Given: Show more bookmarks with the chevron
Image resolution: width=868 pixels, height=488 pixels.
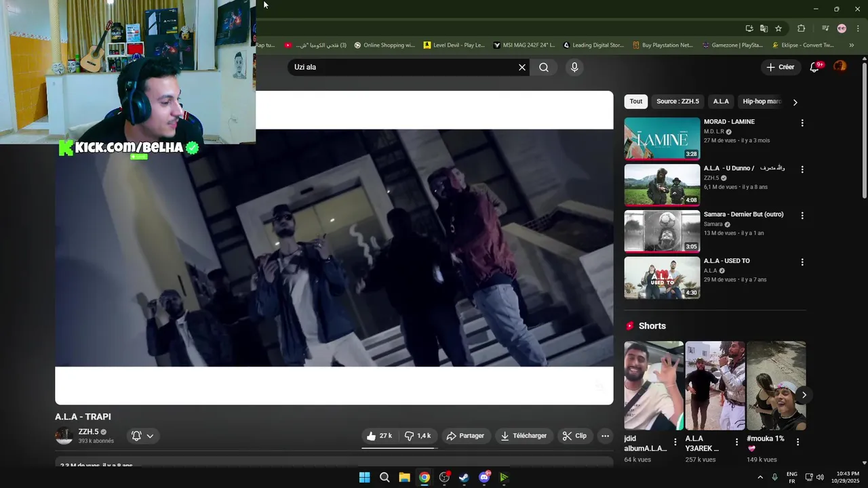Looking at the screenshot, I should [852, 45].
